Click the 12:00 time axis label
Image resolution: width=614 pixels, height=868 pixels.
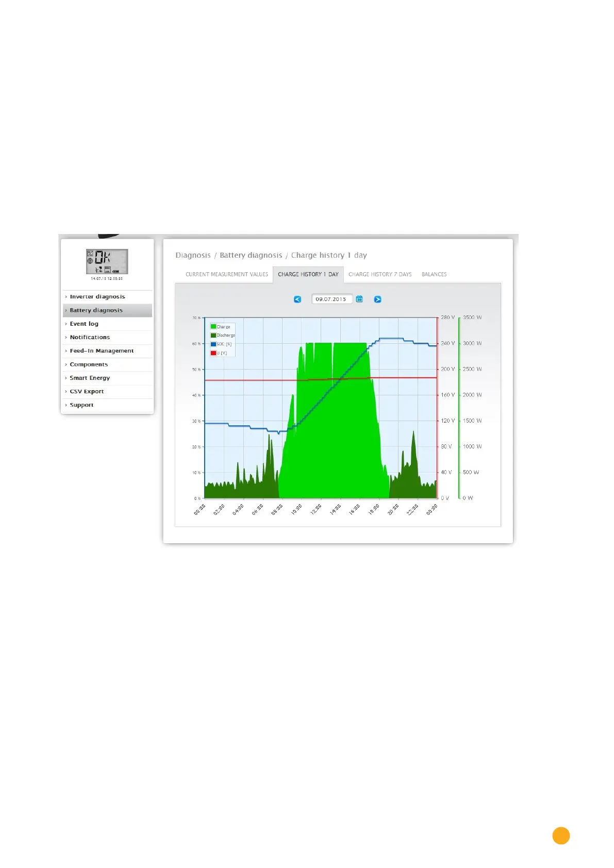(x=316, y=509)
